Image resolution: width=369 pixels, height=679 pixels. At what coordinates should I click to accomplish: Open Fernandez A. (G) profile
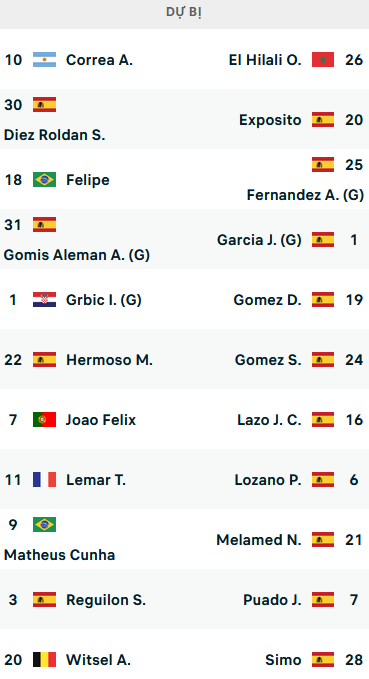point(305,195)
